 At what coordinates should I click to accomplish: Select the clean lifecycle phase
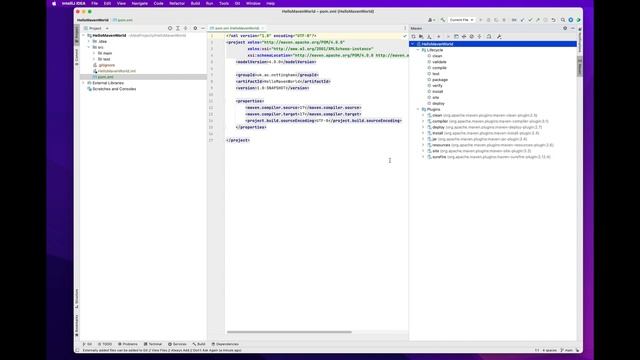(437, 56)
